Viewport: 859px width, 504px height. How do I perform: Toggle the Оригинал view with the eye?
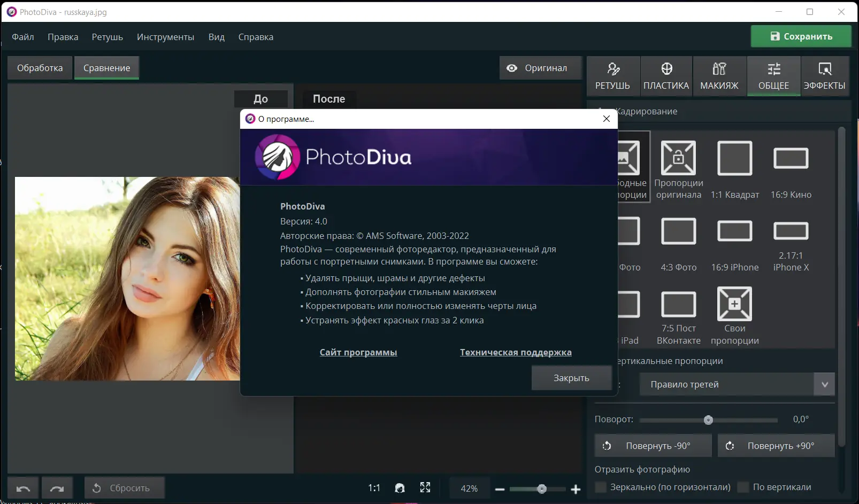coord(541,68)
